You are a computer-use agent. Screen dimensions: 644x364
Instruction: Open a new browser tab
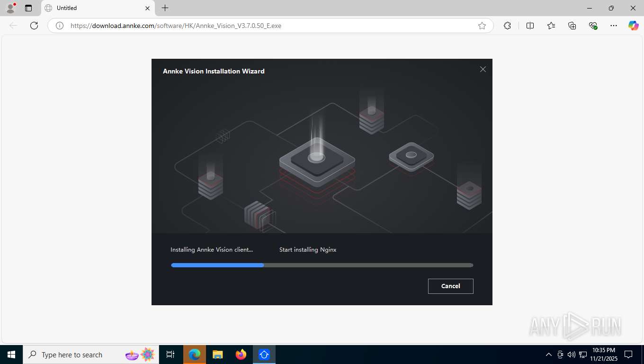click(165, 8)
